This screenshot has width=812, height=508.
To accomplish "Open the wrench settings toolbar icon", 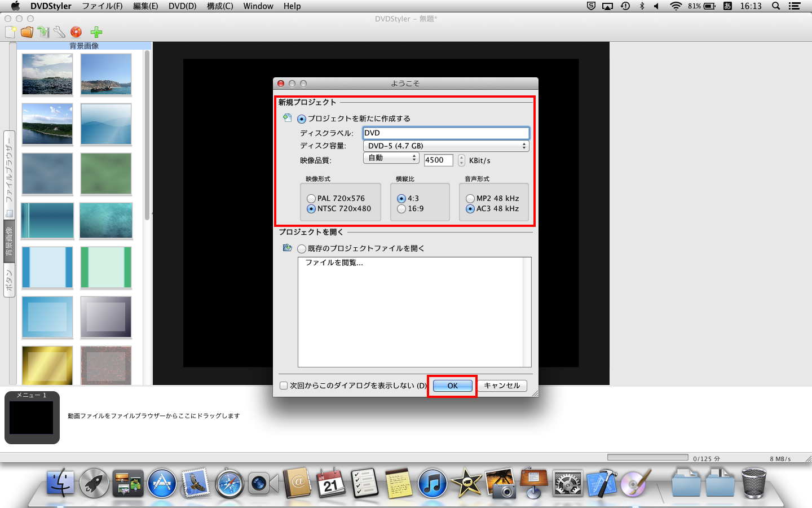I will [x=59, y=32].
